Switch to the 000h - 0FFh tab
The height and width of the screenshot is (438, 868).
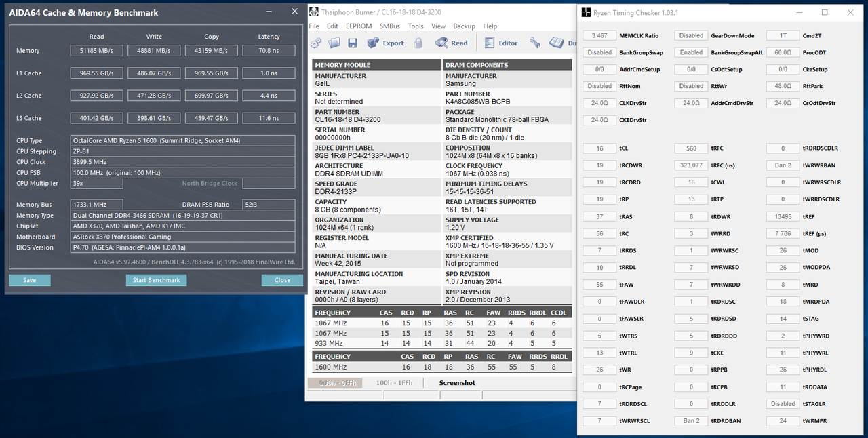point(335,383)
